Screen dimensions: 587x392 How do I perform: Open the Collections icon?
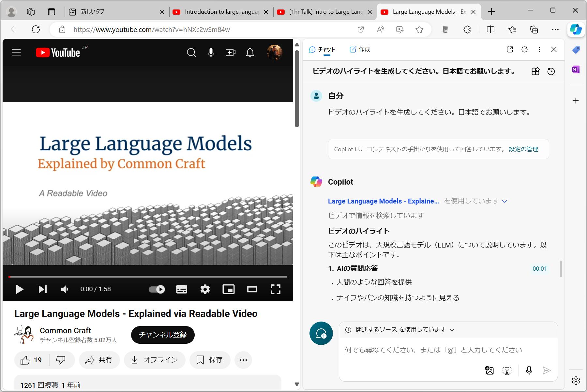tap(534, 30)
